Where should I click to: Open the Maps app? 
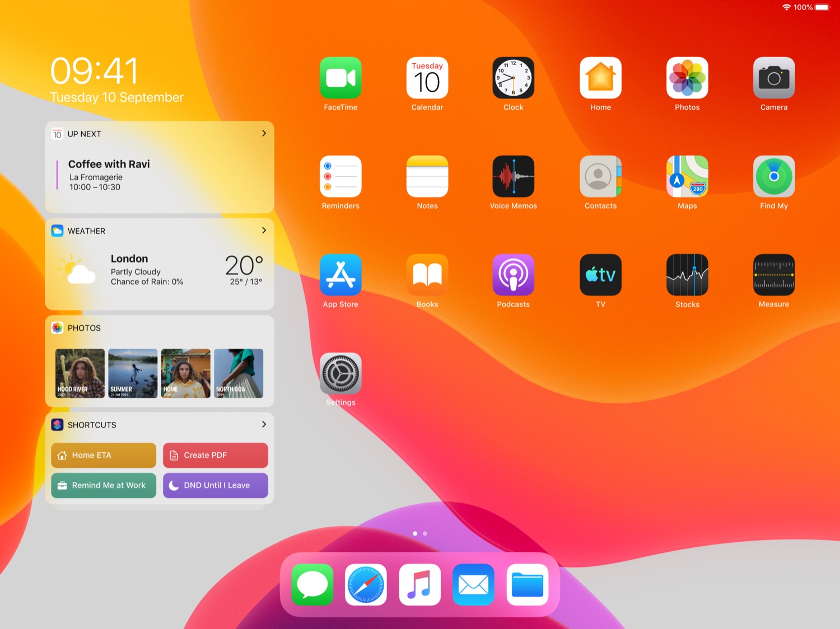[687, 176]
